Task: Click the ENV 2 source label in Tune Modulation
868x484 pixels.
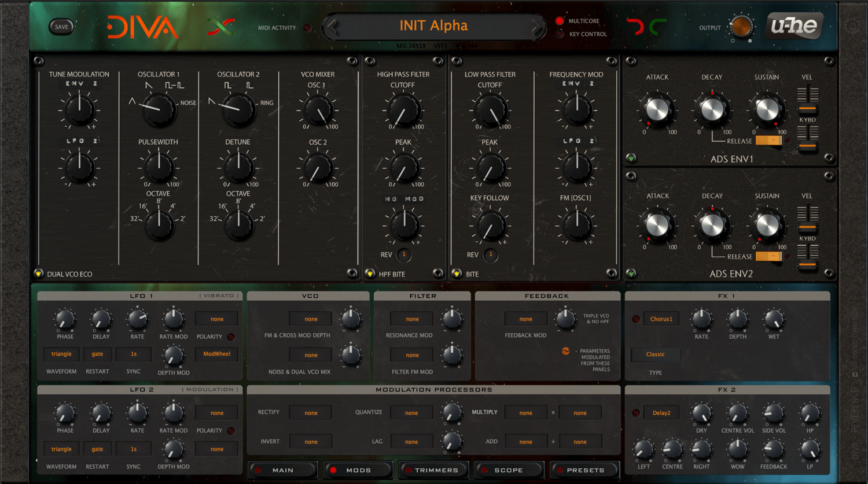Action: tap(81, 84)
